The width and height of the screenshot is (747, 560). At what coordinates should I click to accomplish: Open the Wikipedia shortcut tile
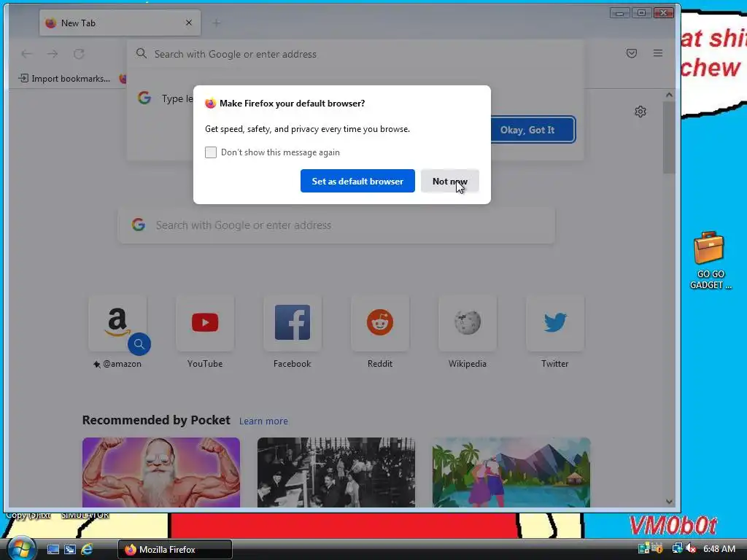tap(468, 323)
